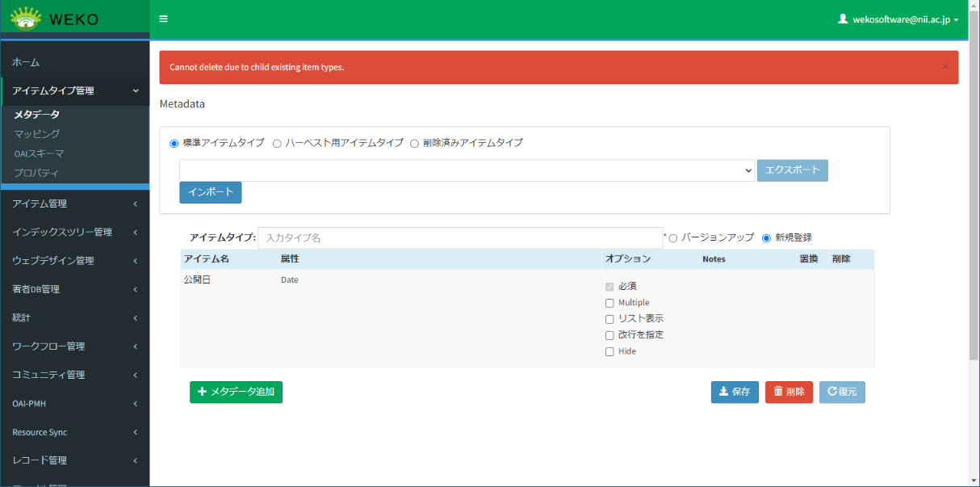This screenshot has height=487, width=980.
Task: Click the user profile icon
Action: tap(843, 19)
